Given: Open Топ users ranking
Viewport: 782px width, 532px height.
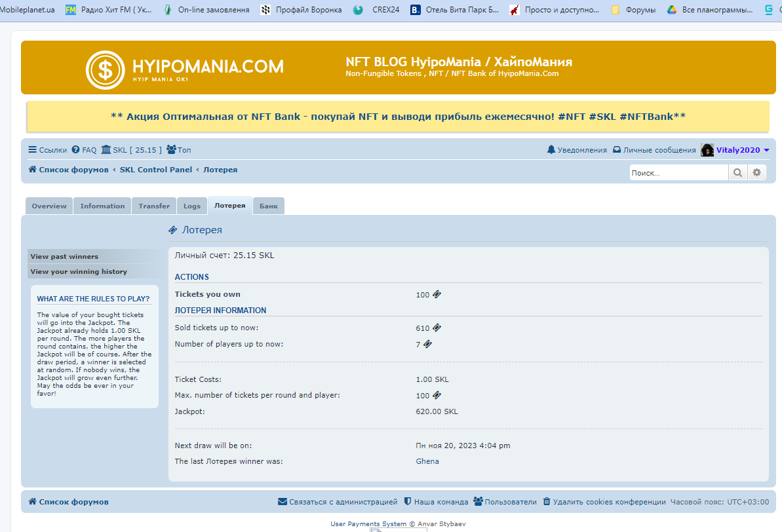Looking at the screenshot, I should click(x=179, y=150).
